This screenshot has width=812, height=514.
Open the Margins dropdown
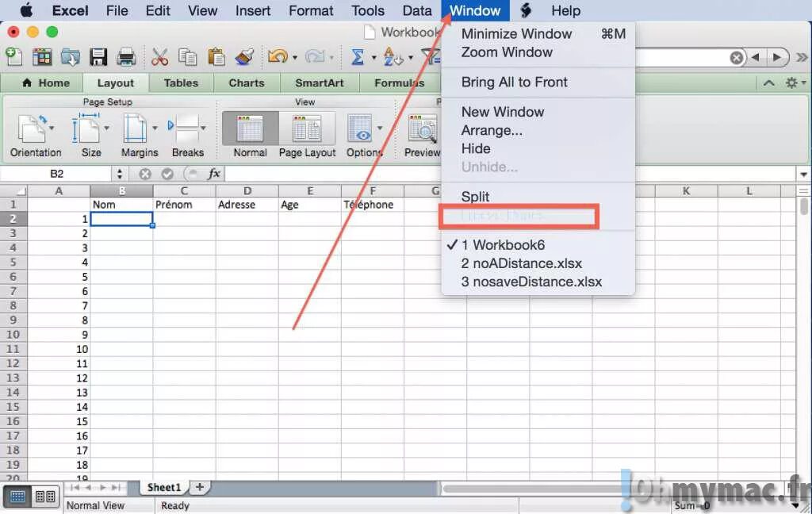140,136
